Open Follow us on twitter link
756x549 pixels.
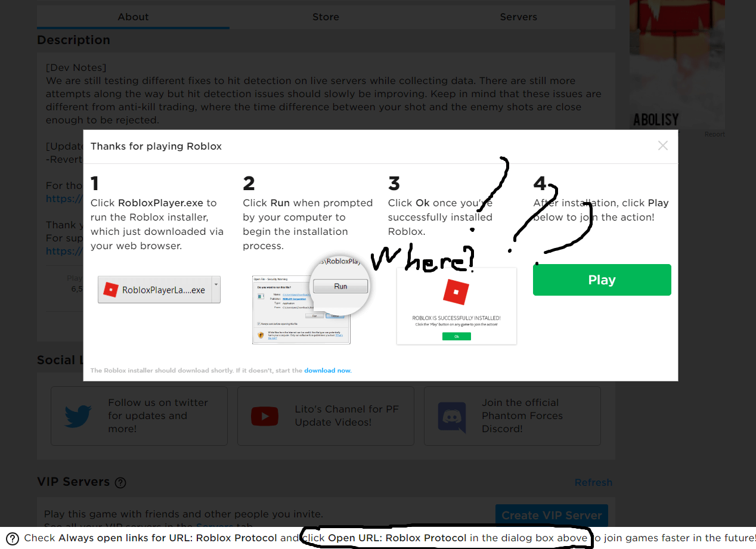[139, 415]
